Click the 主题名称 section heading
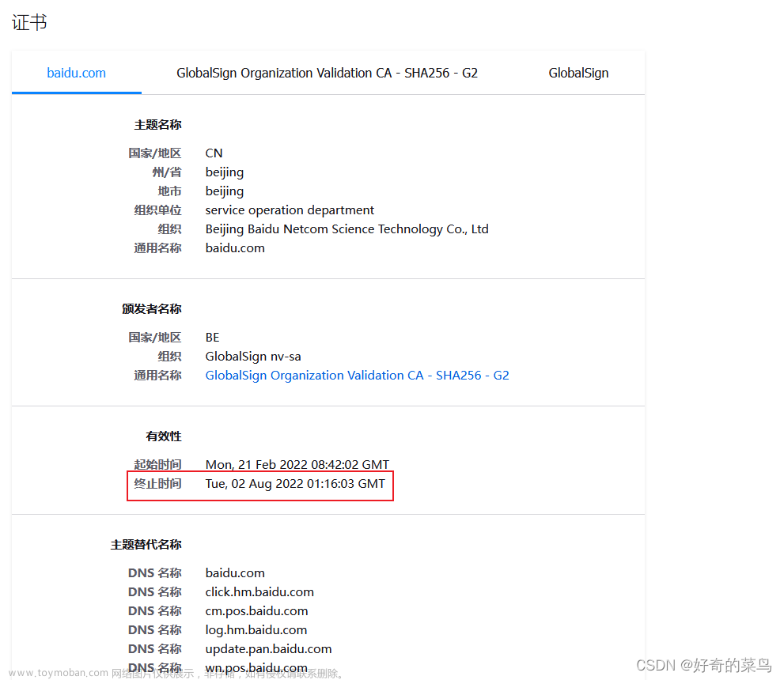The width and height of the screenshot is (784, 680). [157, 125]
